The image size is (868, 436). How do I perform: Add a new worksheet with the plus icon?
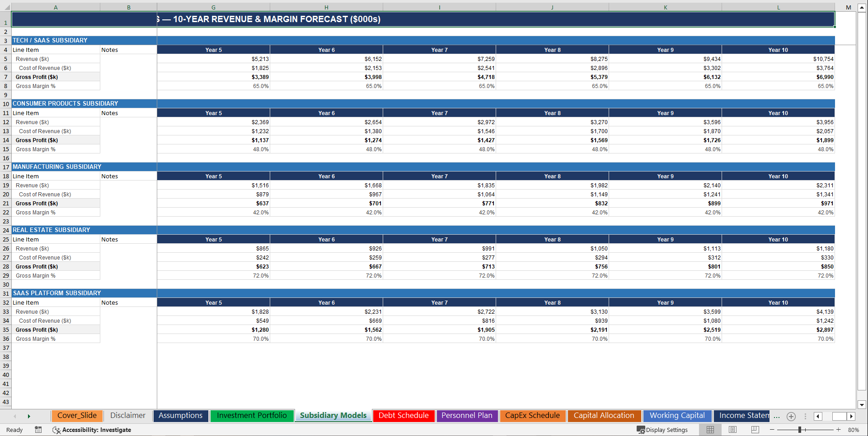click(791, 416)
